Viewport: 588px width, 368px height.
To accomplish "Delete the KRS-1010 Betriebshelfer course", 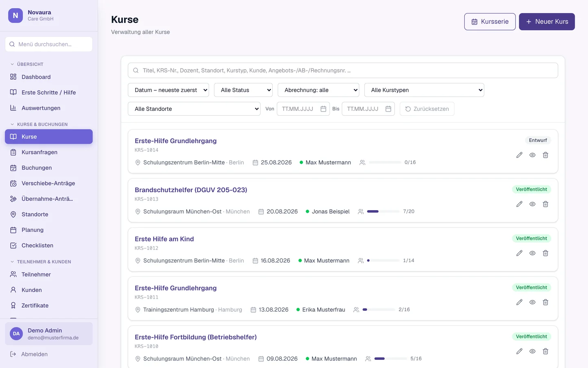I will coord(546,351).
